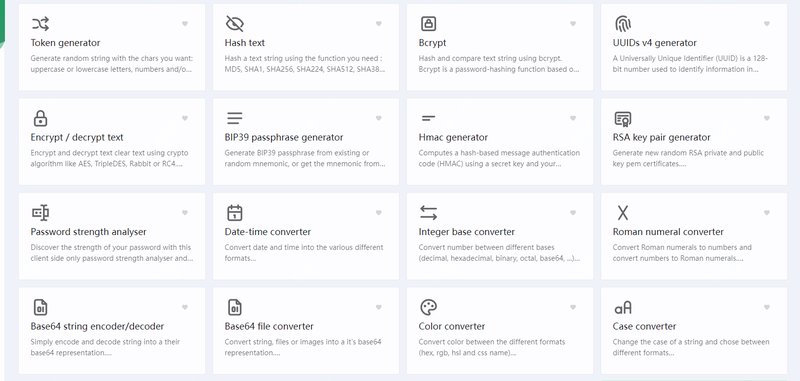This screenshot has width=800, height=381.
Task: Click the Bcrypt lock-square icon
Action: (429, 23)
